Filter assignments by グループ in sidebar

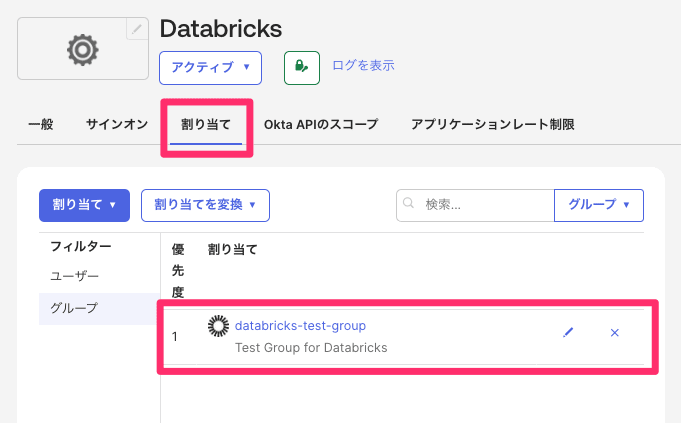(99, 308)
